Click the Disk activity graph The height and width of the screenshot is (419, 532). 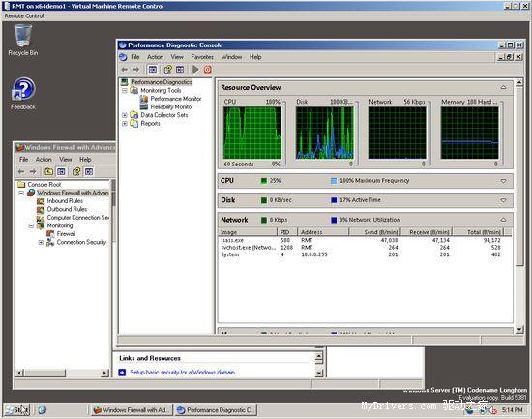coord(325,133)
